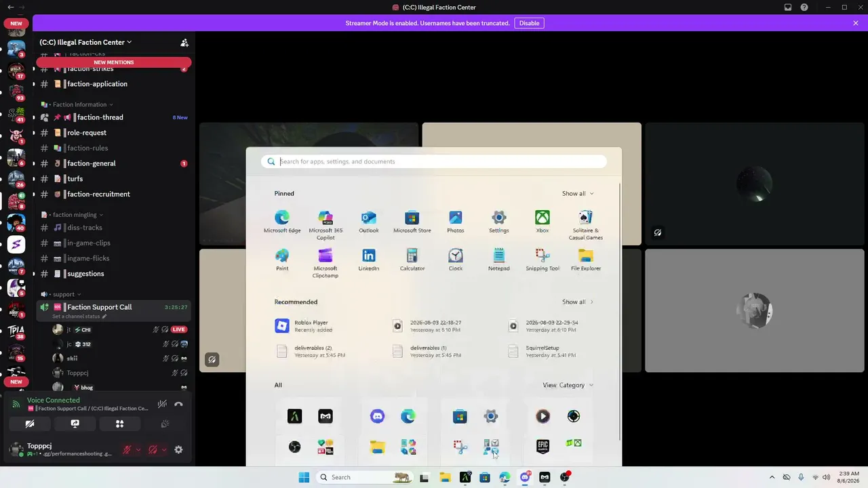
Task: Launch Paint from pinned apps
Action: coord(282,260)
